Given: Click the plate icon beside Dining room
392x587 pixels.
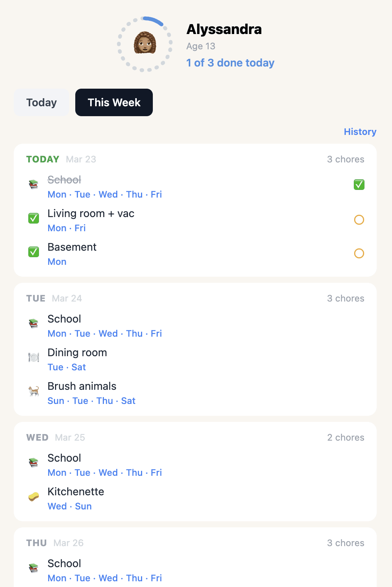Looking at the screenshot, I should pos(34,357).
